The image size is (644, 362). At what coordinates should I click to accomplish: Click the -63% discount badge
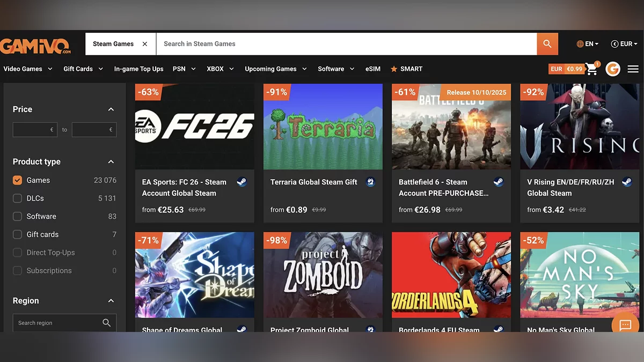coord(148,92)
